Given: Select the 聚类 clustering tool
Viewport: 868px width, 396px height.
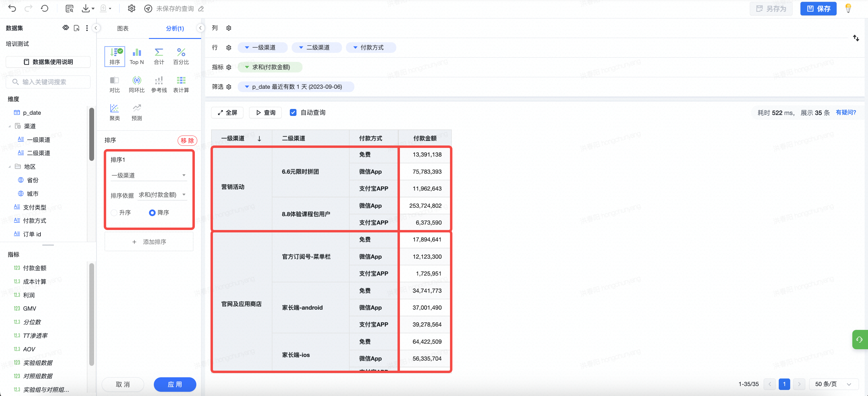Looking at the screenshot, I should point(115,112).
